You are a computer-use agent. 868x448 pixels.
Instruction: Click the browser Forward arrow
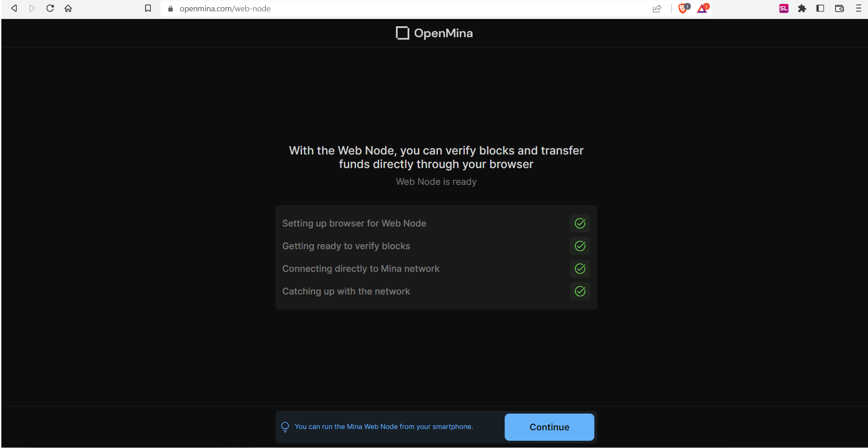(x=32, y=8)
